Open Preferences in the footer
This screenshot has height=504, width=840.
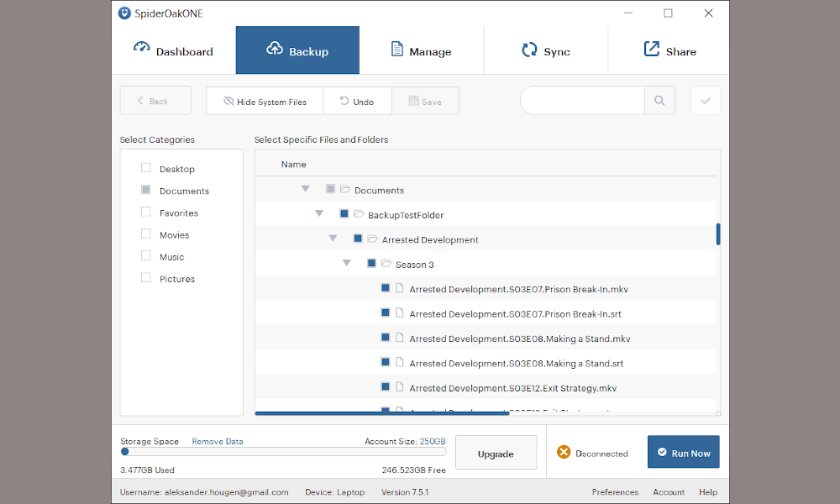[x=615, y=491]
